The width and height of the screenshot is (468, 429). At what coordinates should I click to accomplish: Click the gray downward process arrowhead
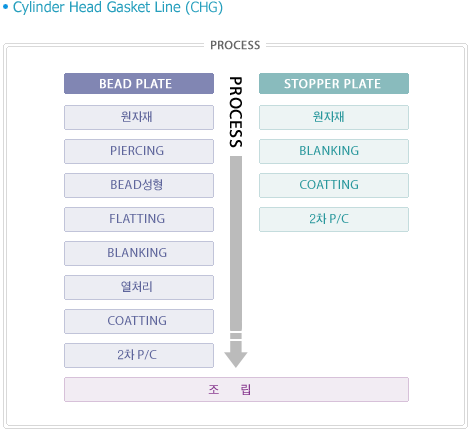(x=236, y=359)
